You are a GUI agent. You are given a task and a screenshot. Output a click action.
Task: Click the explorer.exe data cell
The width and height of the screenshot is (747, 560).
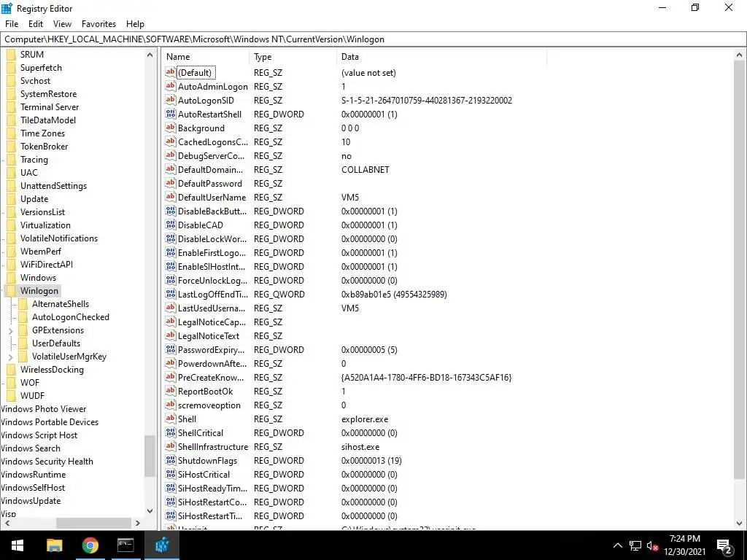(365, 419)
